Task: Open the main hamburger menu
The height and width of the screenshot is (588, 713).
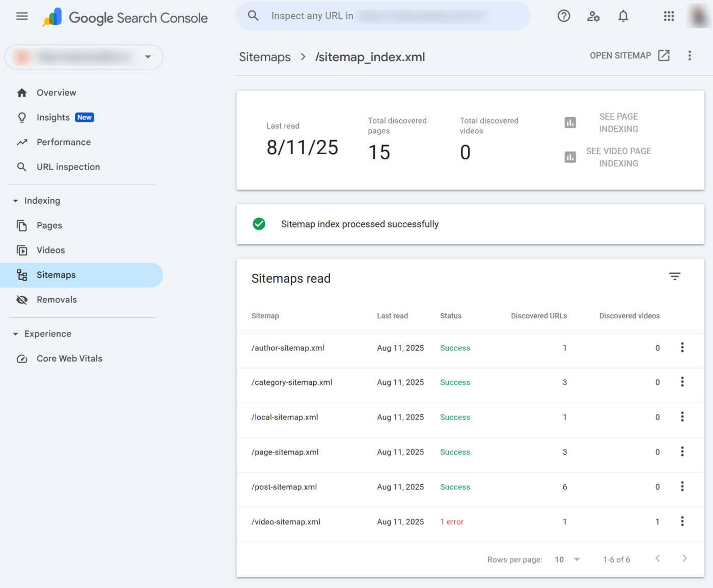Action: (x=22, y=16)
